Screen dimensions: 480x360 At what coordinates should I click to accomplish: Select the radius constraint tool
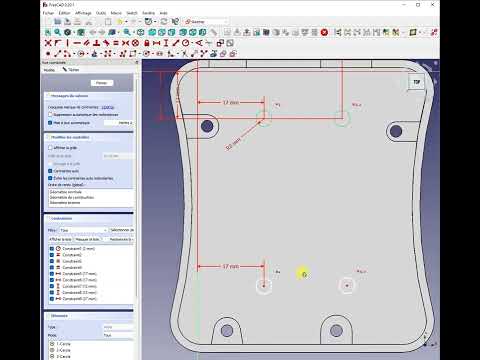tap(186, 43)
